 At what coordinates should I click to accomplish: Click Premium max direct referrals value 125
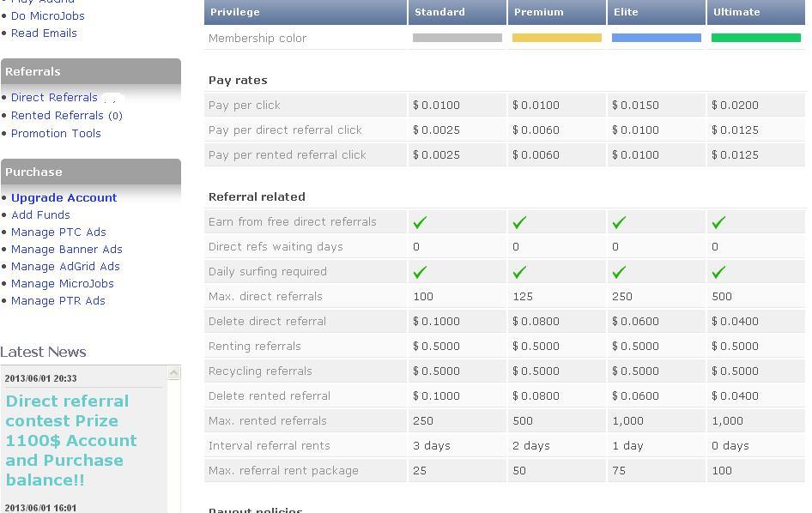(523, 296)
